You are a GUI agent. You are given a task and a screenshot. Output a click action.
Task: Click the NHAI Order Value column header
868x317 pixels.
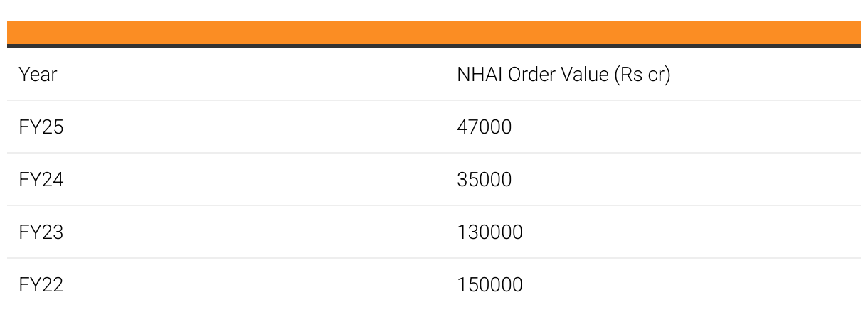[x=563, y=75]
